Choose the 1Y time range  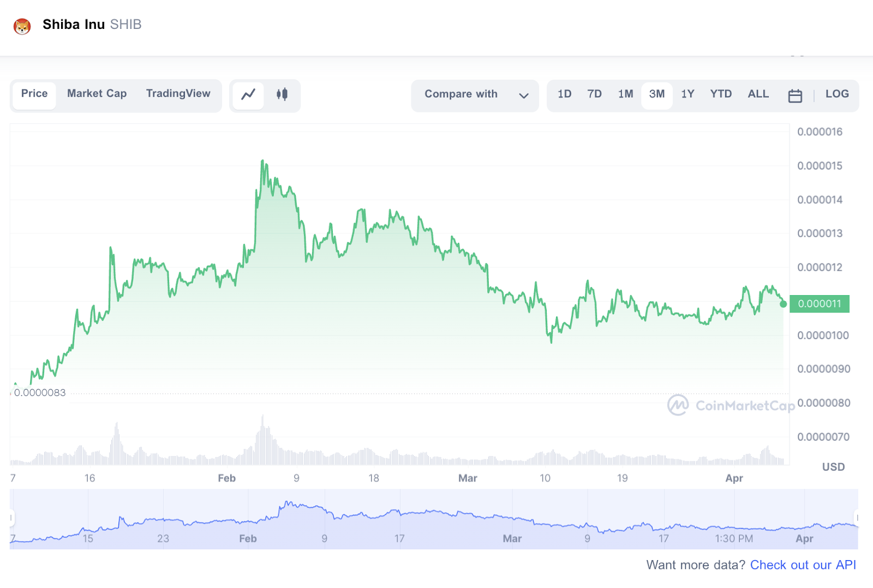point(687,94)
